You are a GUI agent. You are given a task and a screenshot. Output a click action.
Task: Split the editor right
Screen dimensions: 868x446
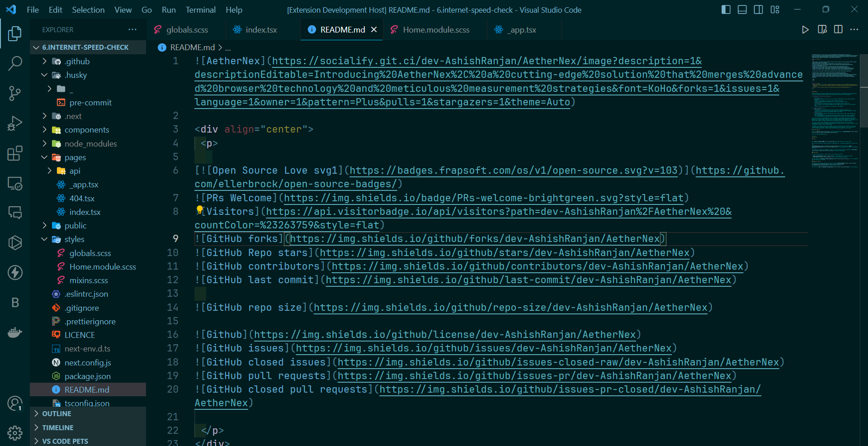(838, 29)
